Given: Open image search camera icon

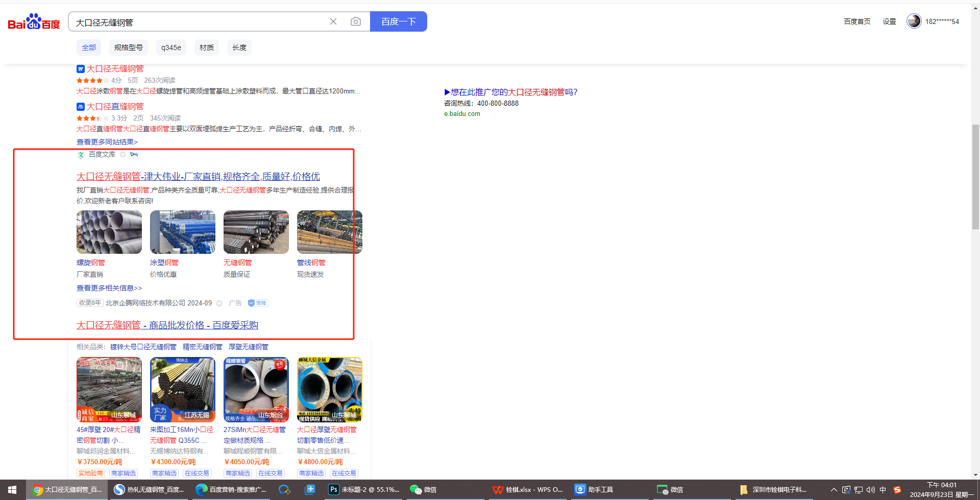Looking at the screenshot, I should [356, 21].
